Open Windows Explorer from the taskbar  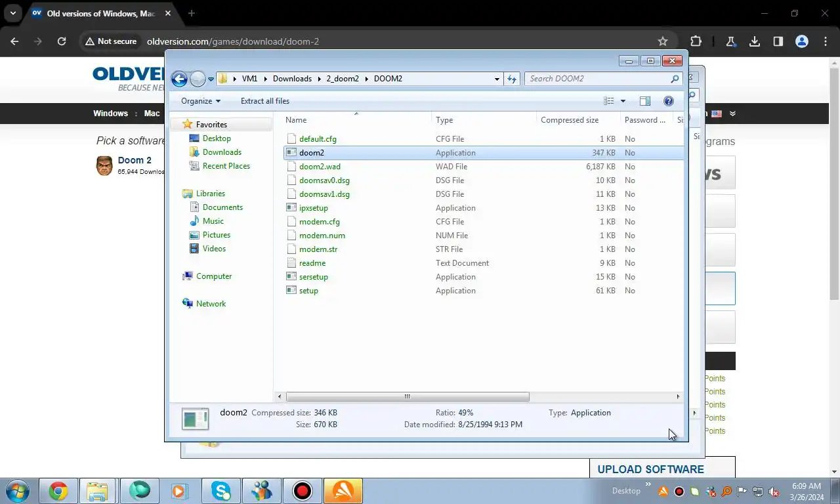tap(97, 491)
